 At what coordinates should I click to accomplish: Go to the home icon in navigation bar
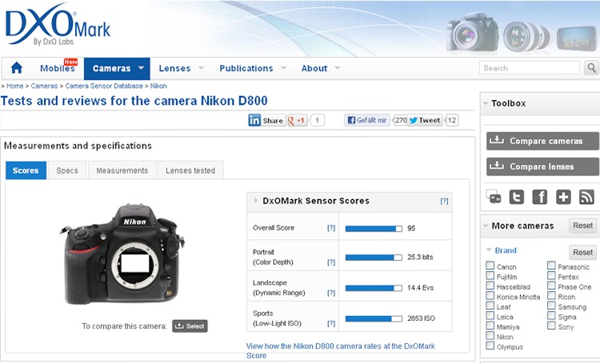(17, 68)
